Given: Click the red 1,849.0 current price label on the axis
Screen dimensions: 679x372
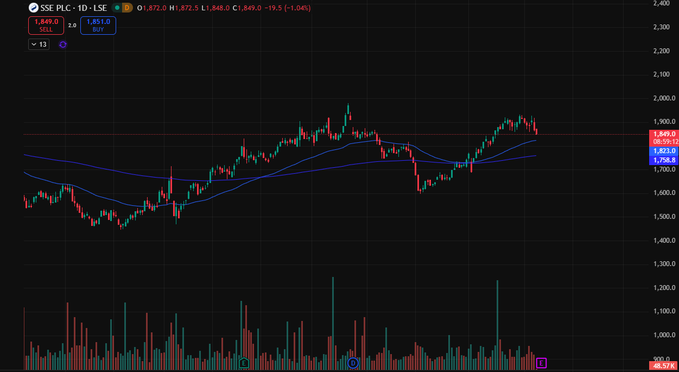Looking at the screenshot, I should point(663,134).
